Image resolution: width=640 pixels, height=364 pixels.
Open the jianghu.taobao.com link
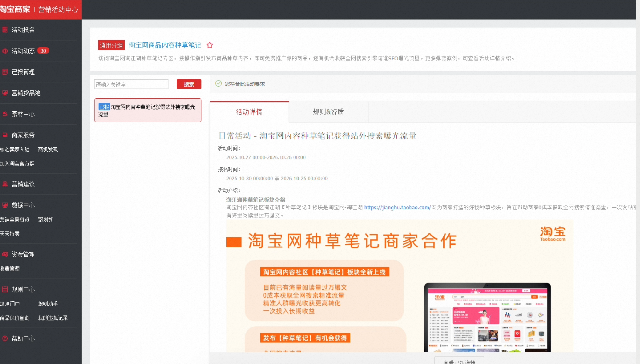point(397,208)
